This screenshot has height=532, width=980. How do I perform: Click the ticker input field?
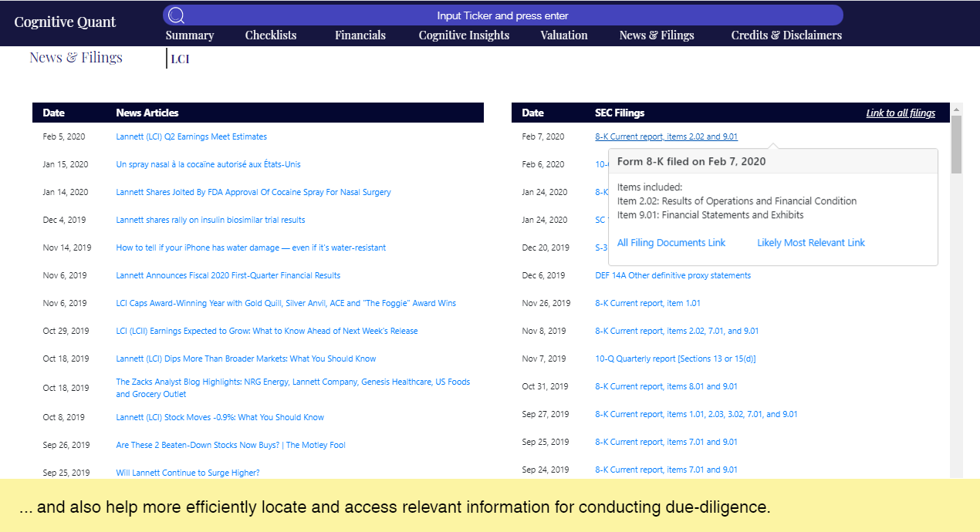(x=502, y=14)
